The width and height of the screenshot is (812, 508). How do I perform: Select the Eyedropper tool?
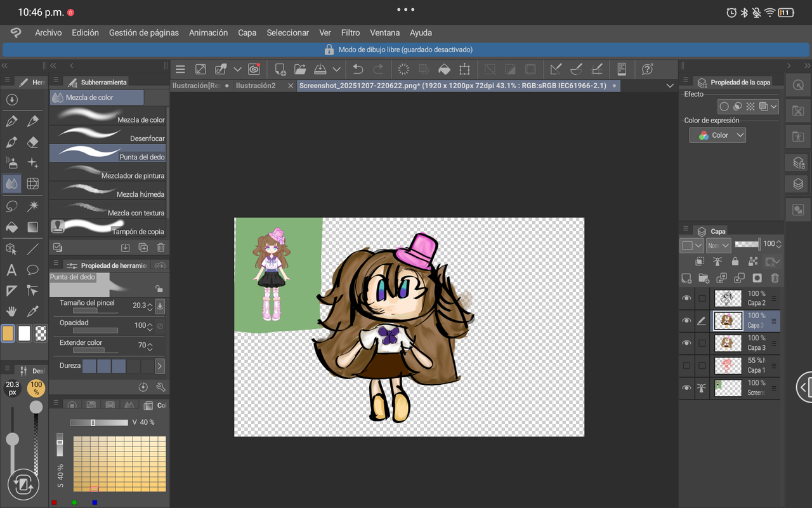coord(33,311)
